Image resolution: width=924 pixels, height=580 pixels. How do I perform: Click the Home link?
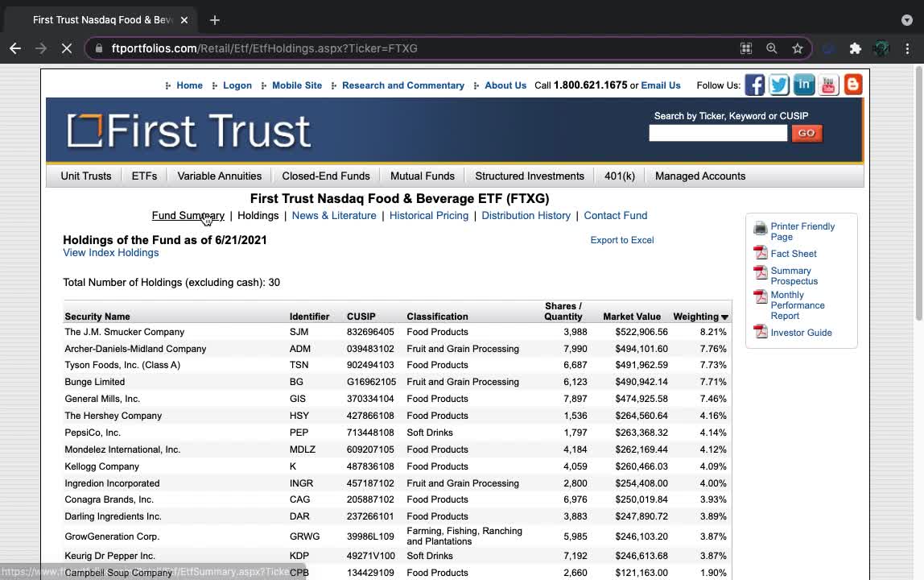(189, 85)
